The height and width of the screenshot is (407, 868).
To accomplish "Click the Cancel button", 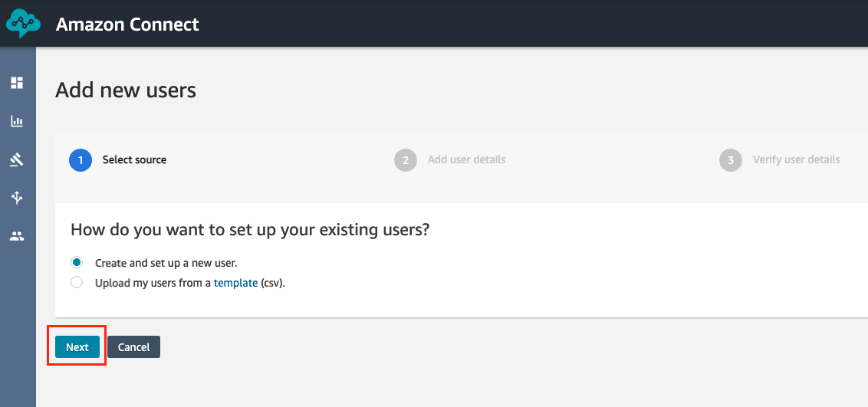I will pyautogui.click(x=134, y=346).
